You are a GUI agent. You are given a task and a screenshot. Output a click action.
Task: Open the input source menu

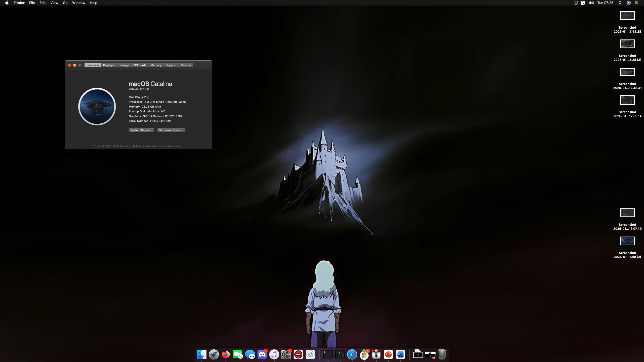(583, 3)
